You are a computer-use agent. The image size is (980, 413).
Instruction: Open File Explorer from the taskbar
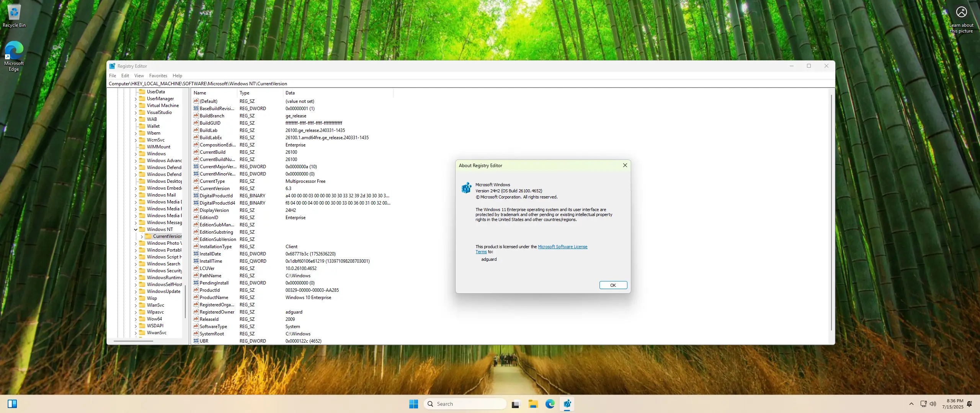pos(533,404)
